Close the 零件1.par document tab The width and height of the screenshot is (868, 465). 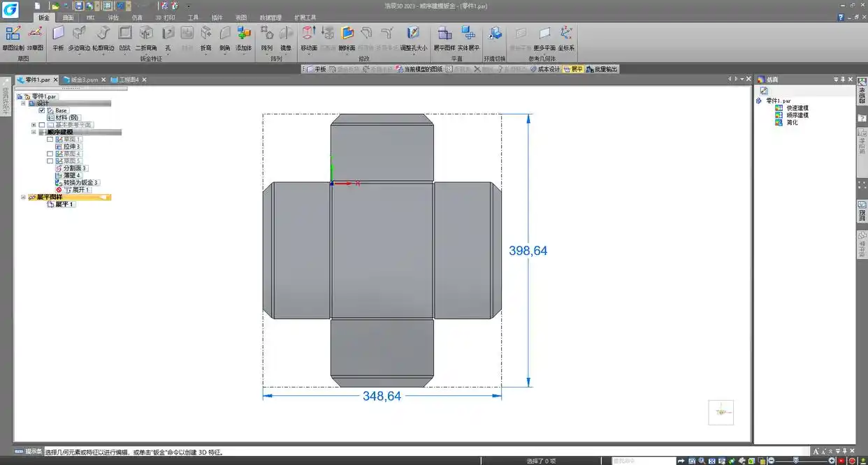coord(56,80)
